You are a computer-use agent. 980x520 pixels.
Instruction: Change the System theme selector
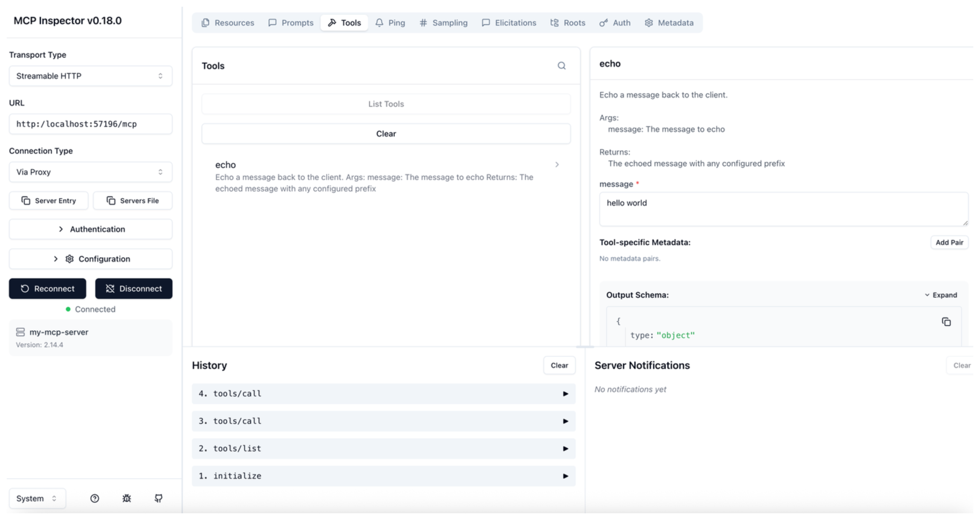(x=37, y=498)
